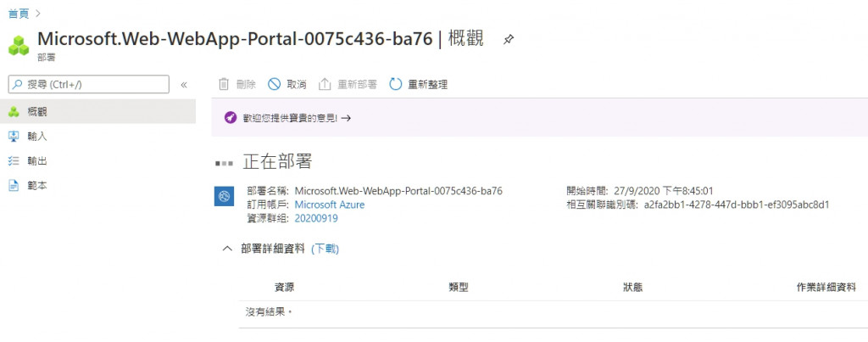Open resource group 20200919 link
The width and height of the screenshot is (868, 342).
[316, 218]
